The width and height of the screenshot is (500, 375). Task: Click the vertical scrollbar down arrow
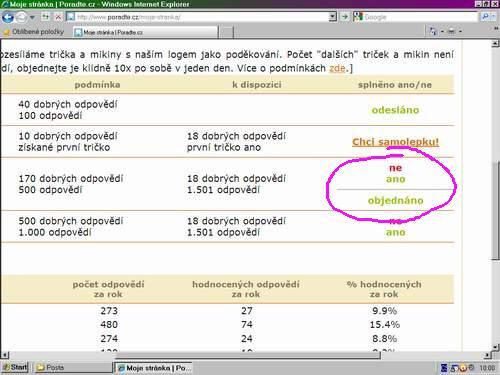click(495, 348)
